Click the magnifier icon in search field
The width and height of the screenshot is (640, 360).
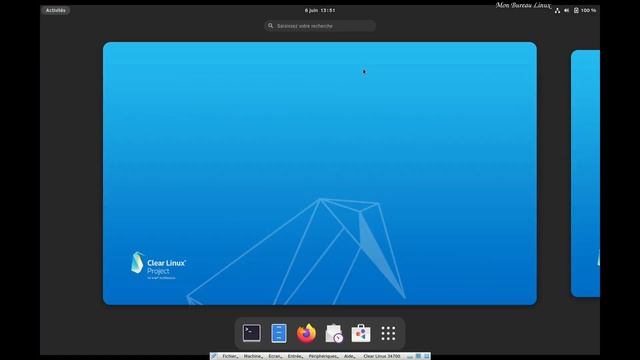270,26
